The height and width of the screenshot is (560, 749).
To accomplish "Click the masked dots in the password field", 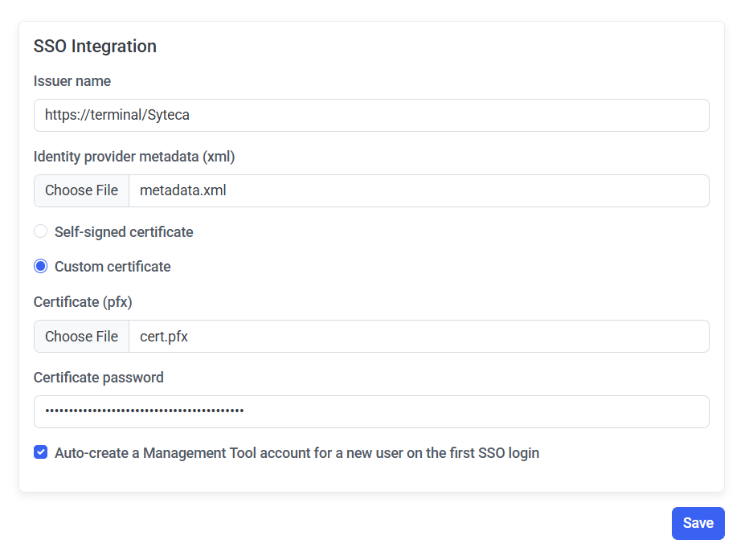I will (x=145, y=411).
